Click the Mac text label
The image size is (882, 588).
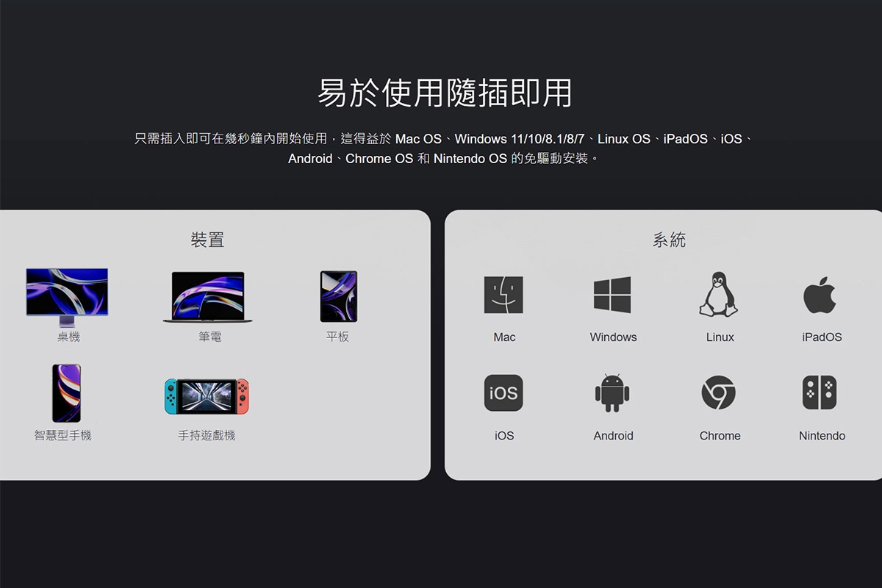tap(504, 337)
